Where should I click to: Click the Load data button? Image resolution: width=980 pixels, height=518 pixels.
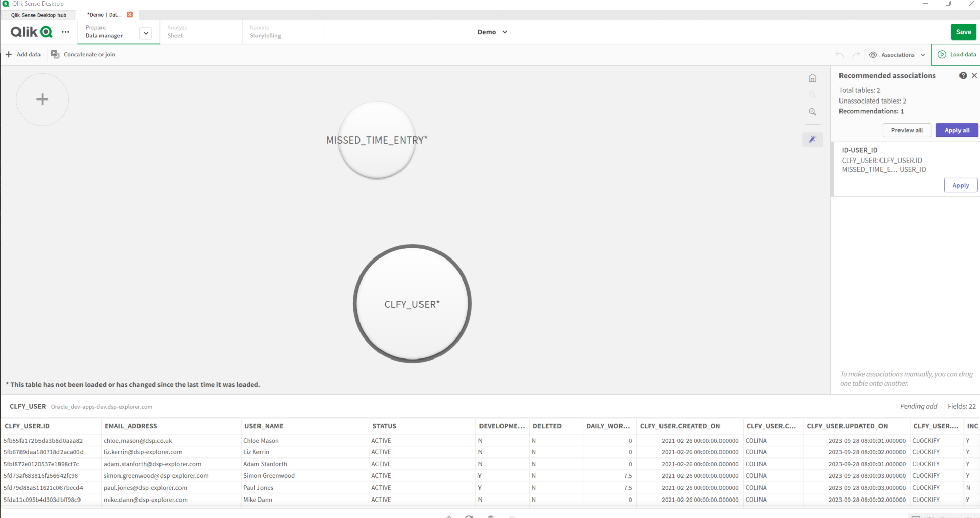click(x=957, y=54)
